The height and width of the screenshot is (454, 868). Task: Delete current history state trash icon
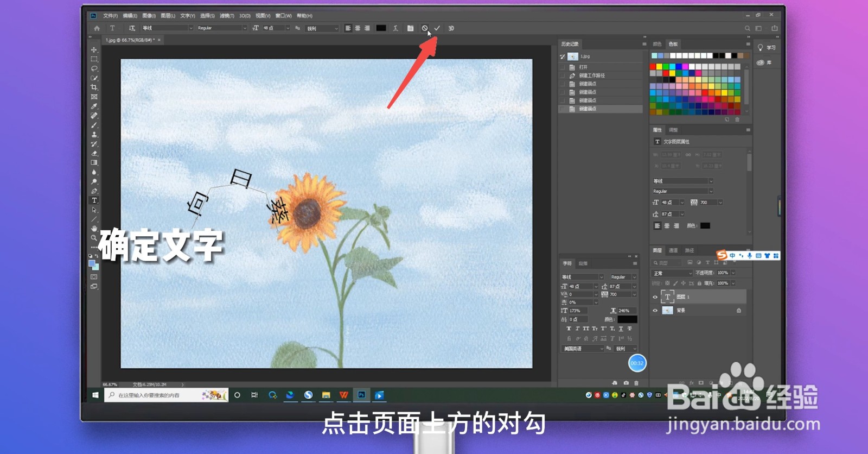tap(636, 383)
